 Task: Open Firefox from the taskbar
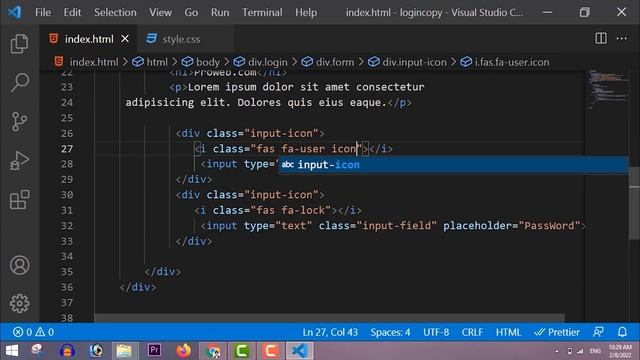pos(183,351)
